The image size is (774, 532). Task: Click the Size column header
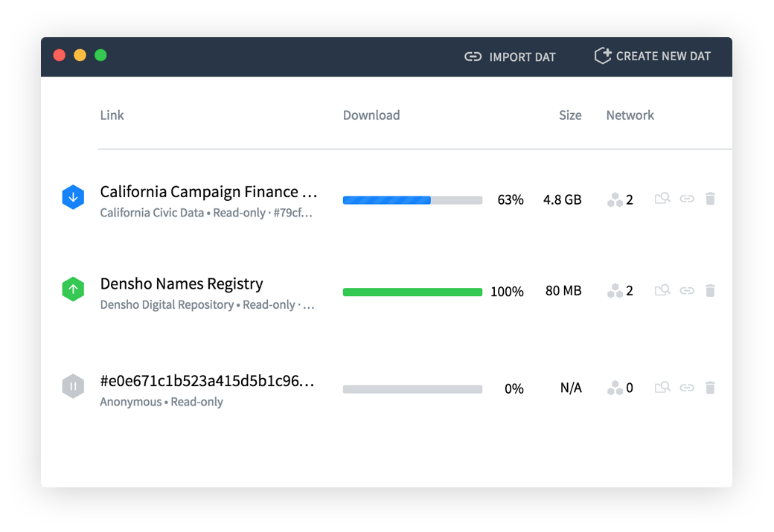click(x=570, y=115)
